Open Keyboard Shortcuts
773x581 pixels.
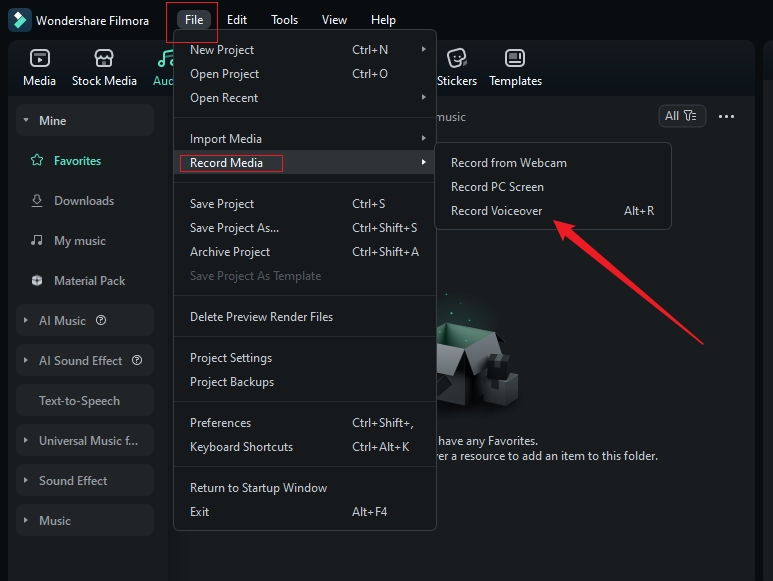click(305, 447)
